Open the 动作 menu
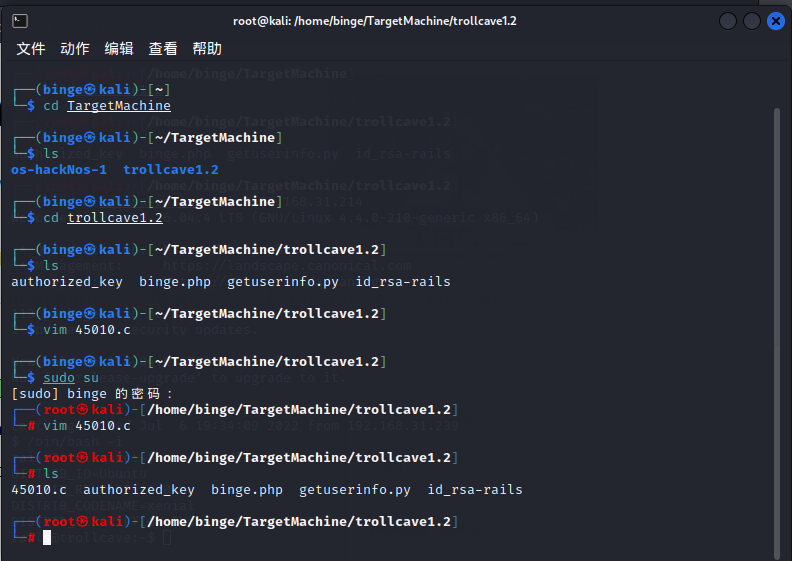 coord(75,48)
